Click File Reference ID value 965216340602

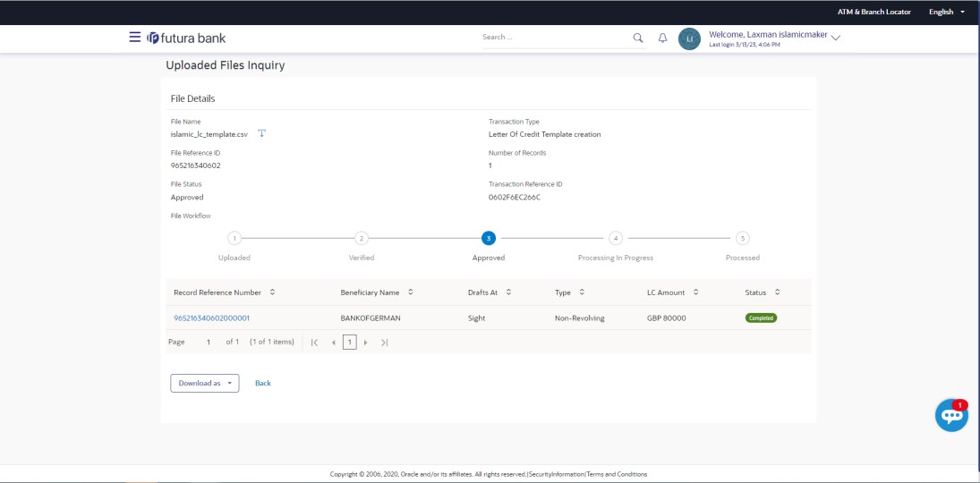(x=196, y=165)
